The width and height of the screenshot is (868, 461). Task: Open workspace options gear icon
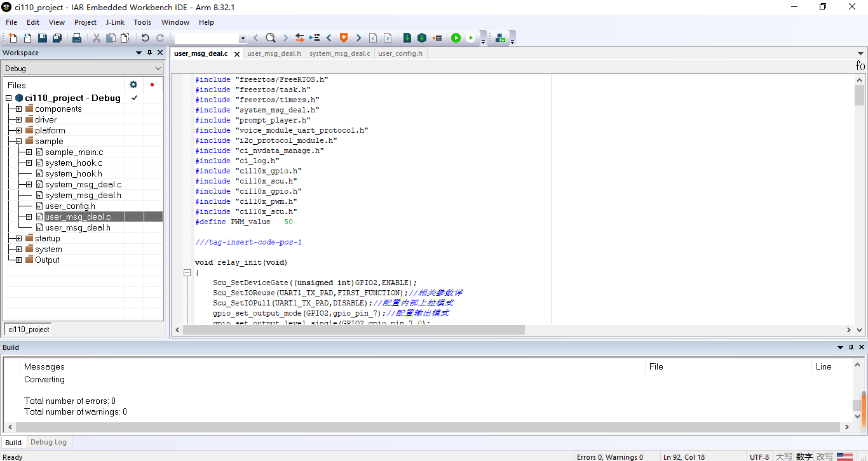pyautogui.click(x=133, y=84)
